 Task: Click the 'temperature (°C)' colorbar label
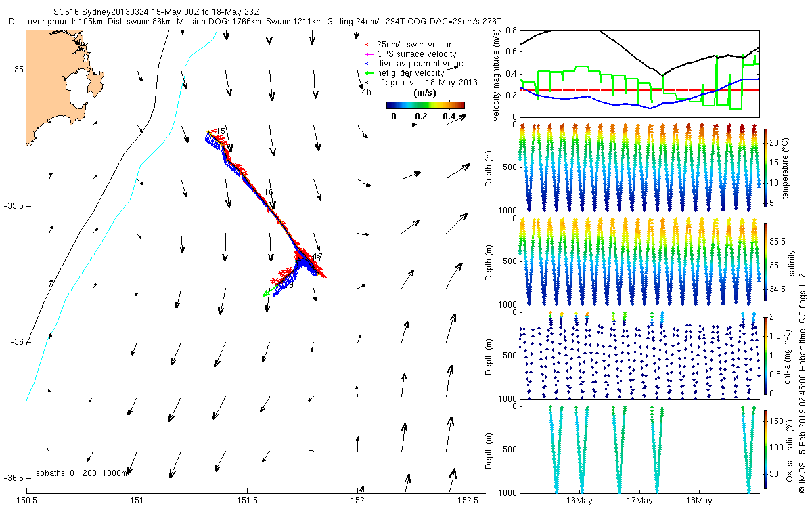click(x=785, y=167)
